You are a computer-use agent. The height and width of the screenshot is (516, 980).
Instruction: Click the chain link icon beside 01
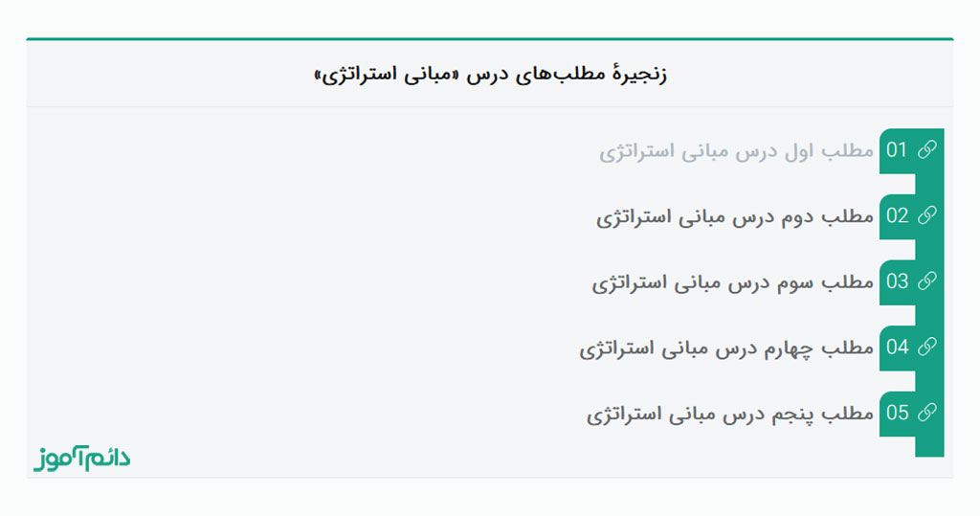tap(926, 150)
